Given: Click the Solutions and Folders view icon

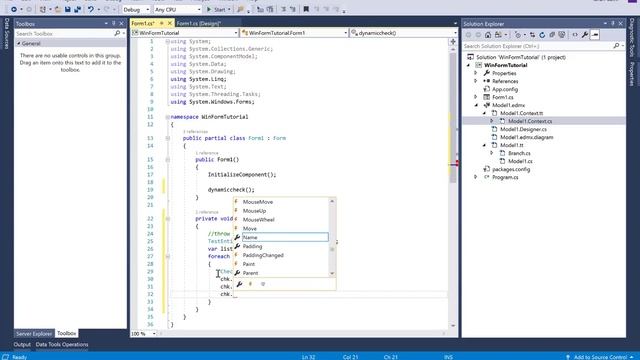Looking at the screenshot, I should (498, 35).
